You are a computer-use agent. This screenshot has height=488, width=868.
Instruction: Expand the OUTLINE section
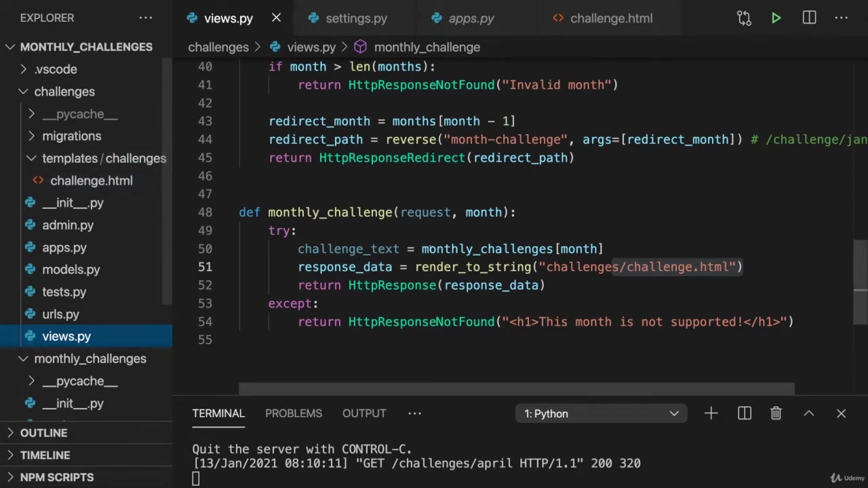[x=43, y=433]
